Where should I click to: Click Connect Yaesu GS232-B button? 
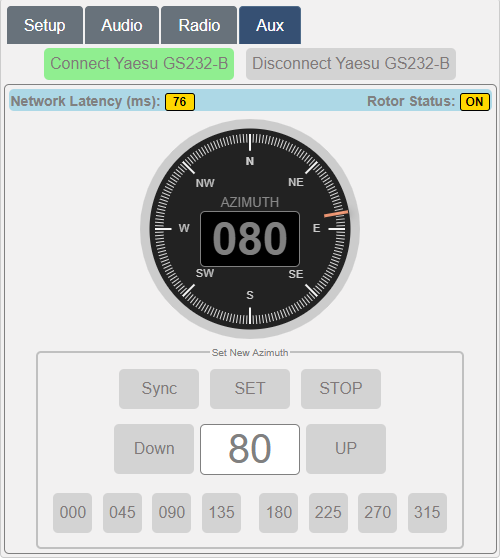(139, 64)
